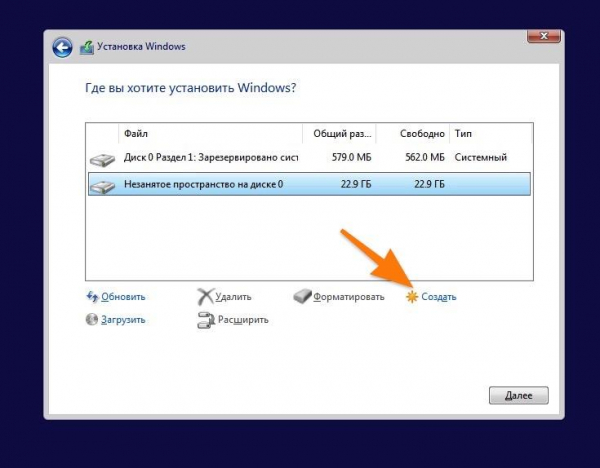Open the Форматировать link
This screenshot has width=600, height=468.
349,297
